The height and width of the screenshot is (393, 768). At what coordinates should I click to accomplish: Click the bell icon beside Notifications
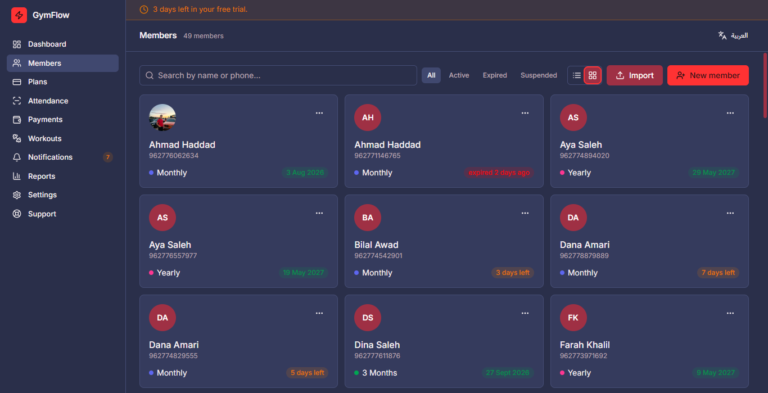point(17,157)
